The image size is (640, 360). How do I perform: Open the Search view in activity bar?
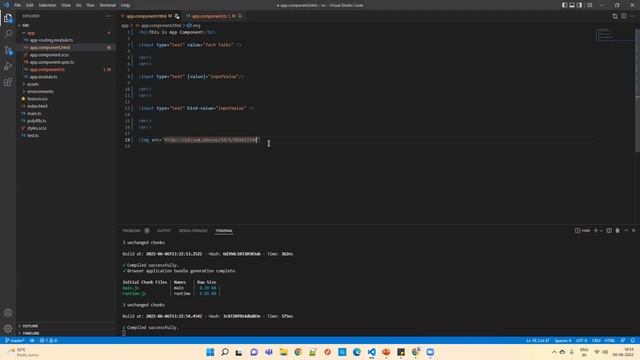click(x=8, y=33)
